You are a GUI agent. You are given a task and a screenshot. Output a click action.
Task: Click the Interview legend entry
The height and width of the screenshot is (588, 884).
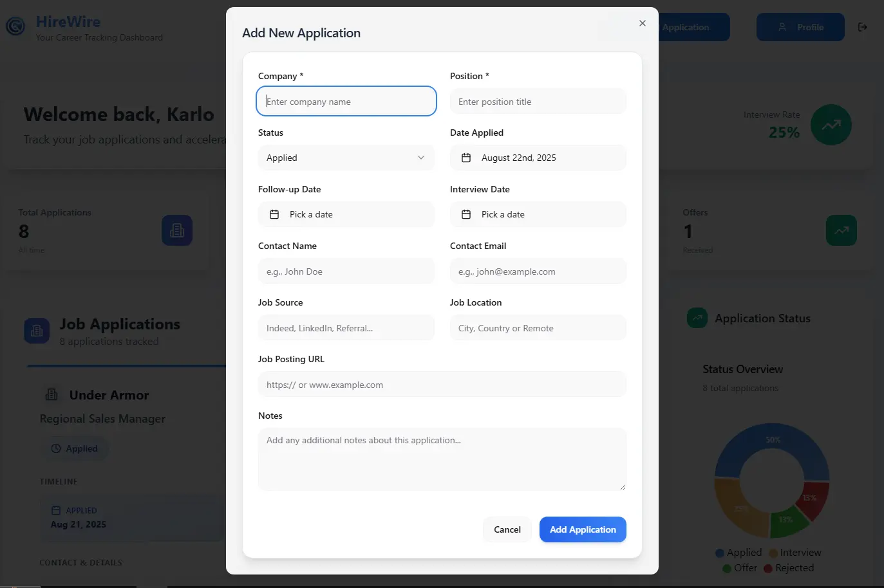(x=795, y=553)
